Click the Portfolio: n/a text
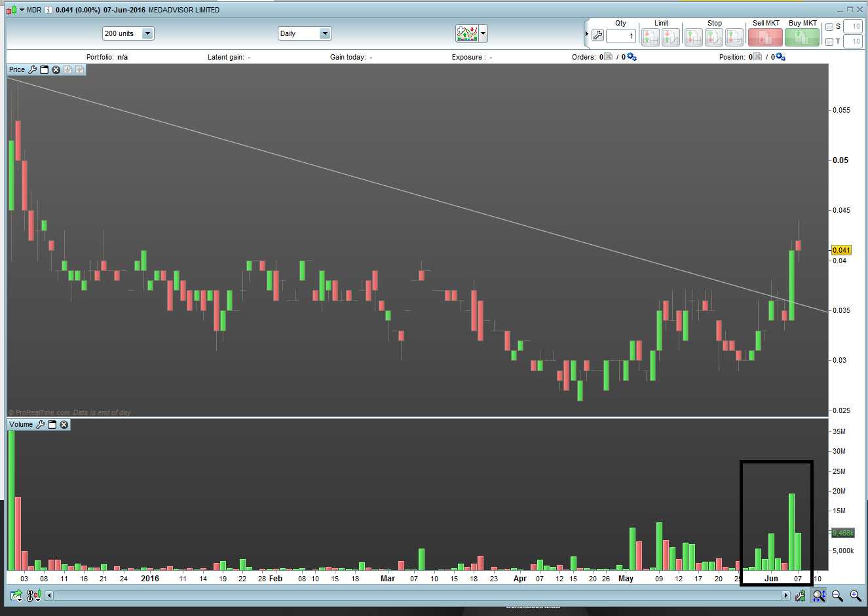 (107, 57)
